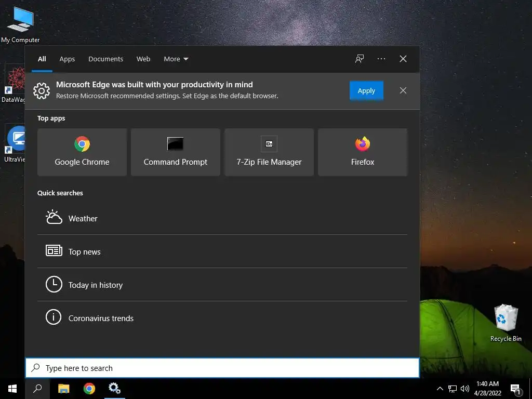Open 7-Zip File Manager tile
This screenshot has width=532, height=399.
(269, 152)
